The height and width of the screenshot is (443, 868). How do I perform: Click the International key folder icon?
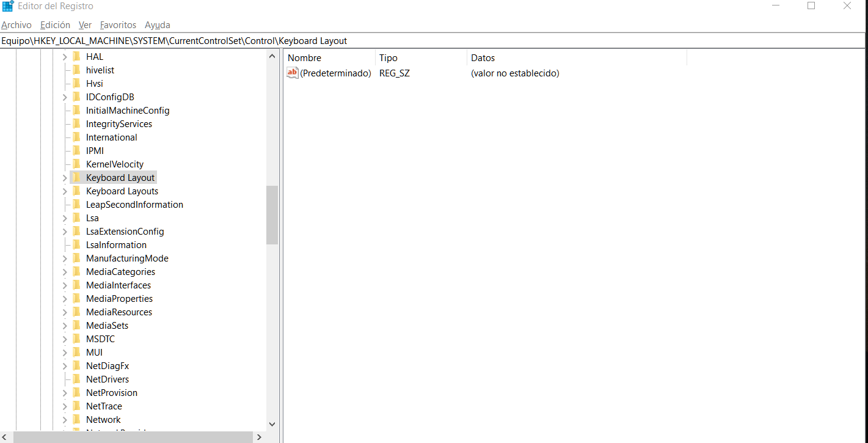[76, 137]
